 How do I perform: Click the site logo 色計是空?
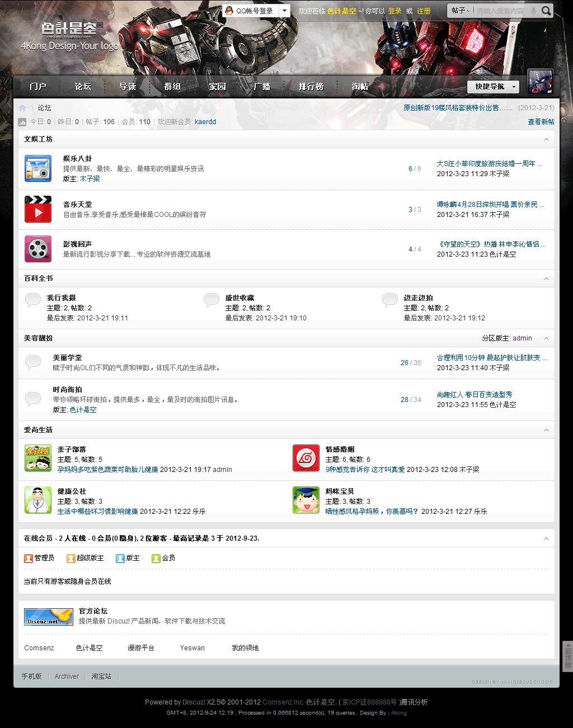(x=70, y=37)
